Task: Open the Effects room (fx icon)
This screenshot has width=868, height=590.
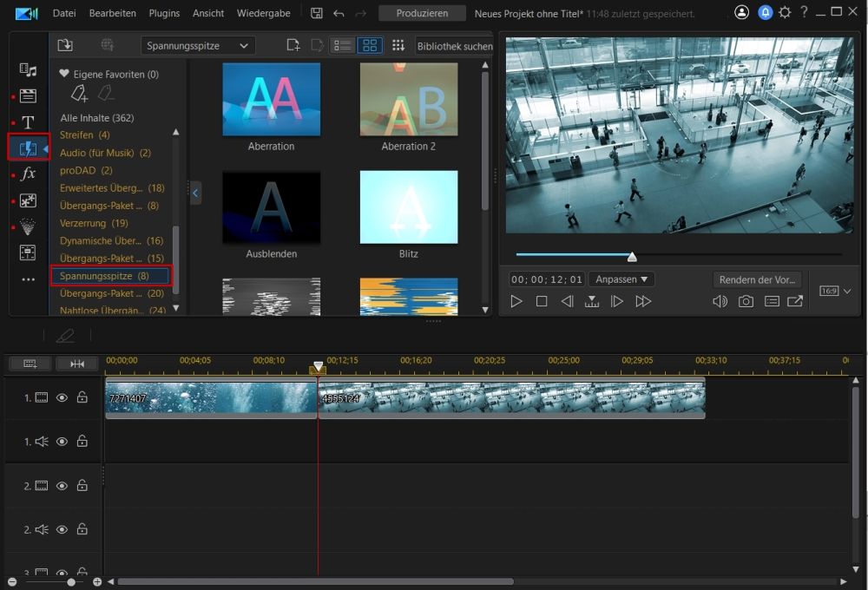Action: pyautogui.click(x=28, y=174)
